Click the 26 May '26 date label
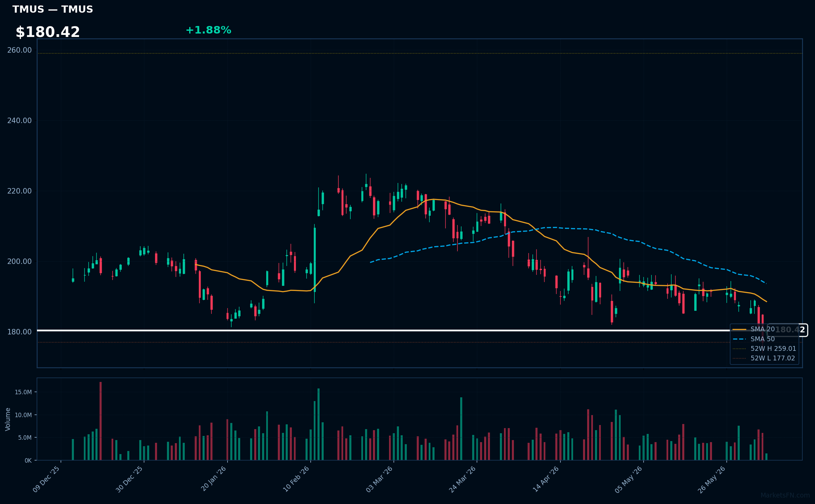The height and width of the screenshot is (504, 815). point(712,479)
